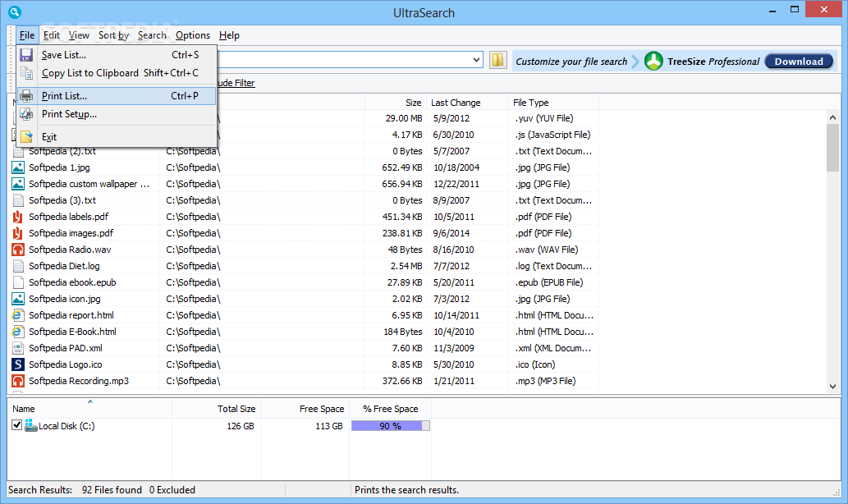Click the Copy List to Clipboard icon
This screenshot has height=504, width=848.
[26, 73]
